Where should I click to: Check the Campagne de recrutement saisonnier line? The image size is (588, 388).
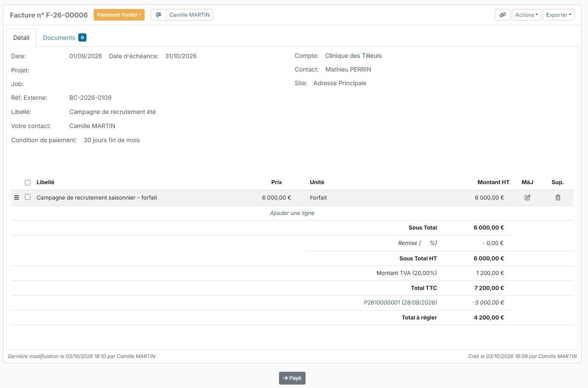pos(27,197)
